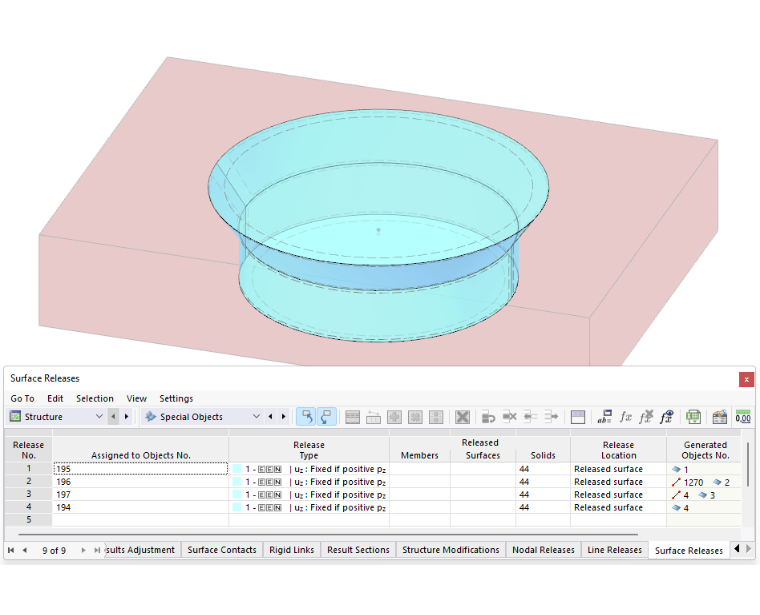Click the remove row cross icon
Screen dimensions: 760x615
pos(509,417)
